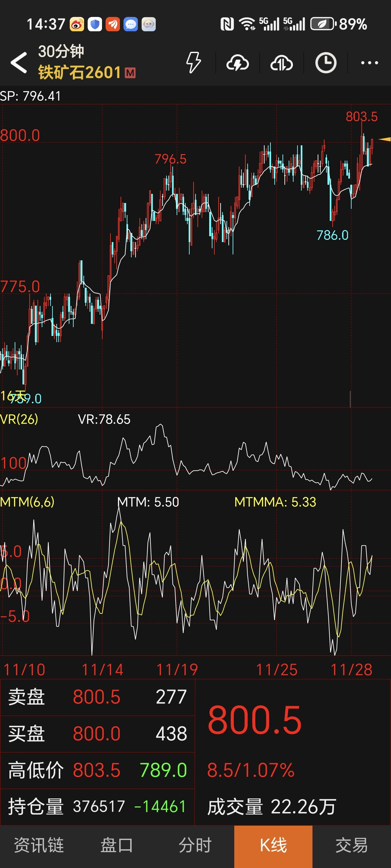The height and width of the screenshot is (868, 391).
Task: Tap the NFC status icon
Action: 227,24
